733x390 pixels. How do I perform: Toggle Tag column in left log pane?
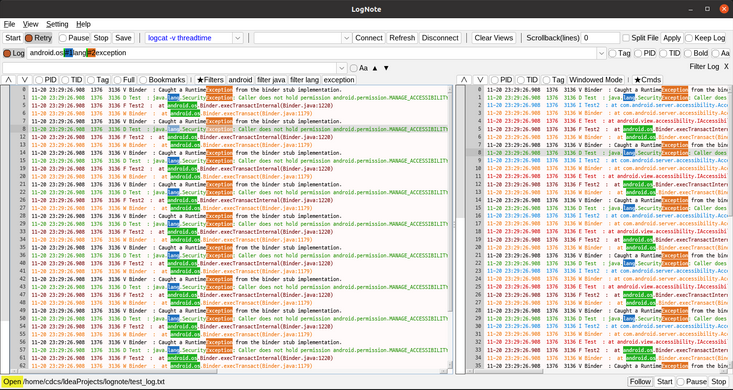[x=98, y=80]
